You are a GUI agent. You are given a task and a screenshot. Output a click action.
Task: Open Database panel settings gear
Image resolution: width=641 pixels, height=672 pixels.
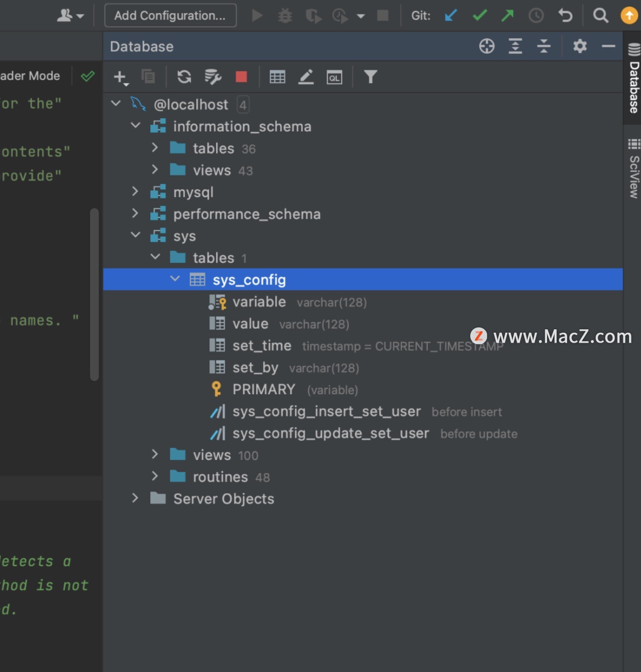(x=580, y=46)
